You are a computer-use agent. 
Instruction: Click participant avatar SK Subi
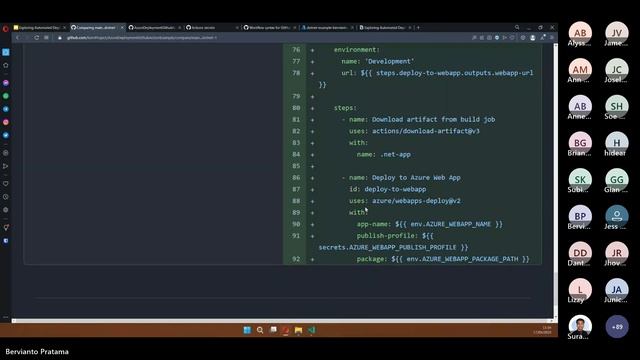(580, 180)
